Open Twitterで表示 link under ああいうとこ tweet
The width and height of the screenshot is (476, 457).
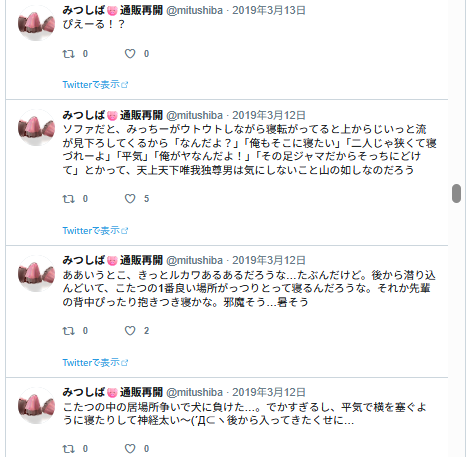pos(95,362)
